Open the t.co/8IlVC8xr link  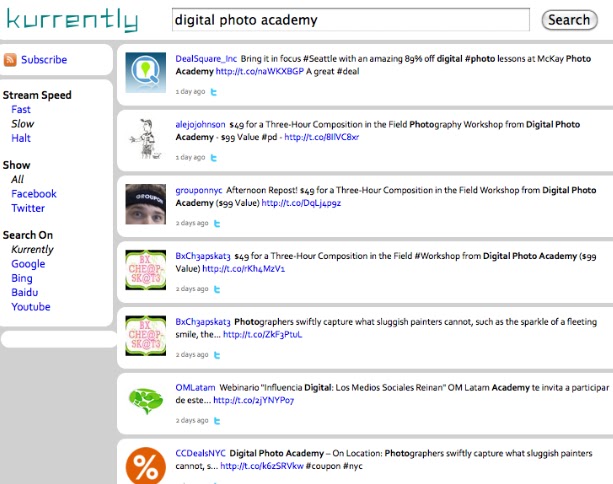(x=321, y=137)
